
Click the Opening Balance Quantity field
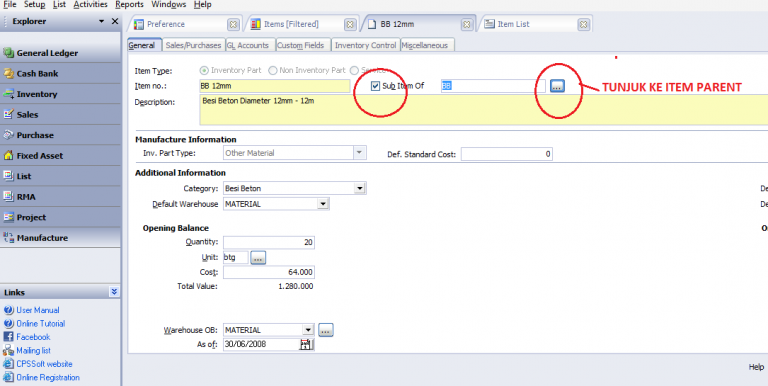click(269, 242)
